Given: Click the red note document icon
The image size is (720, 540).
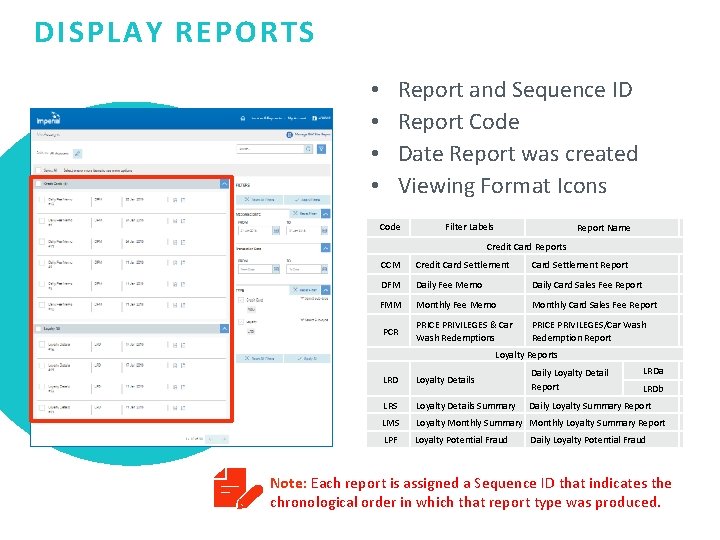Looking at the screenshot, I should [237, 488].
